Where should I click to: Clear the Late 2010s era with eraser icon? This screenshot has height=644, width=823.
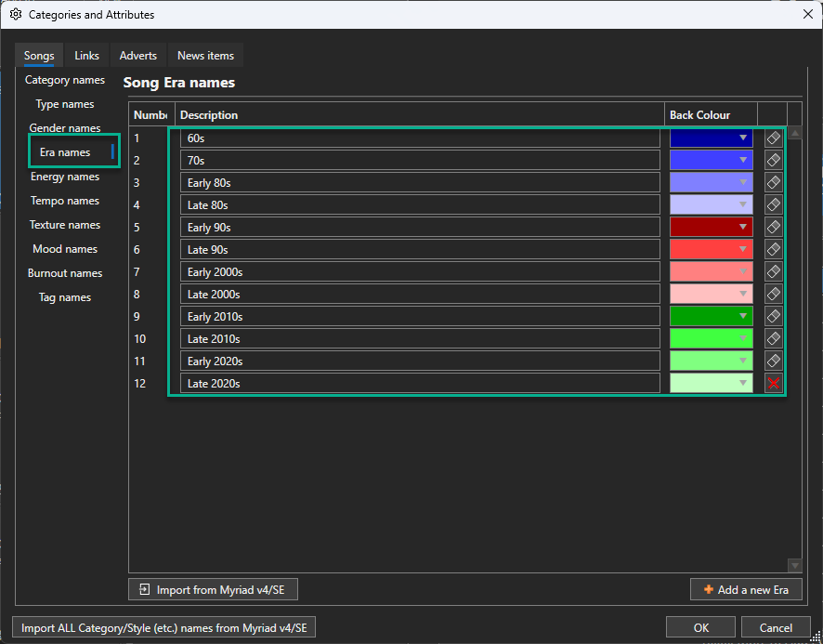click(x=773, y=339)
